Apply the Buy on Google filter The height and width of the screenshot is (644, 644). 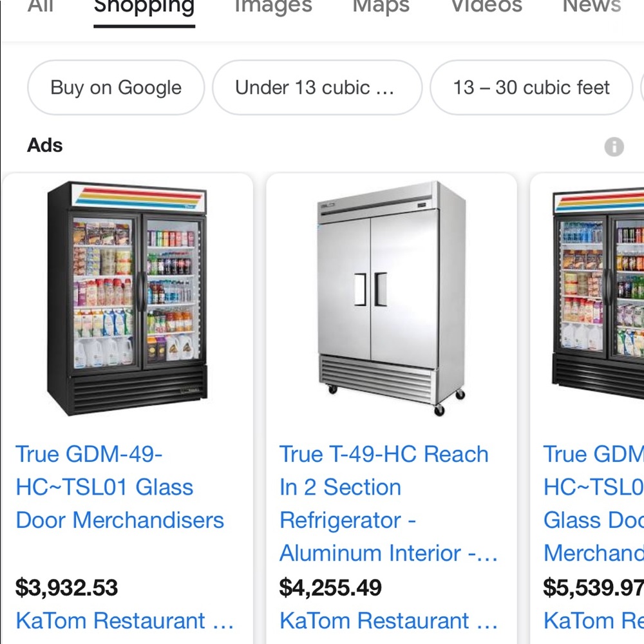click(x=116, y=88)
